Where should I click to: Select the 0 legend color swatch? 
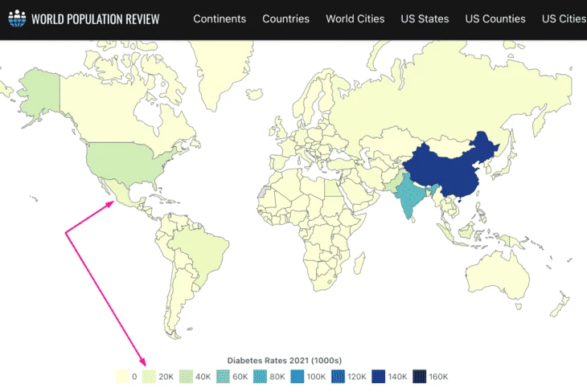[122, 376]
